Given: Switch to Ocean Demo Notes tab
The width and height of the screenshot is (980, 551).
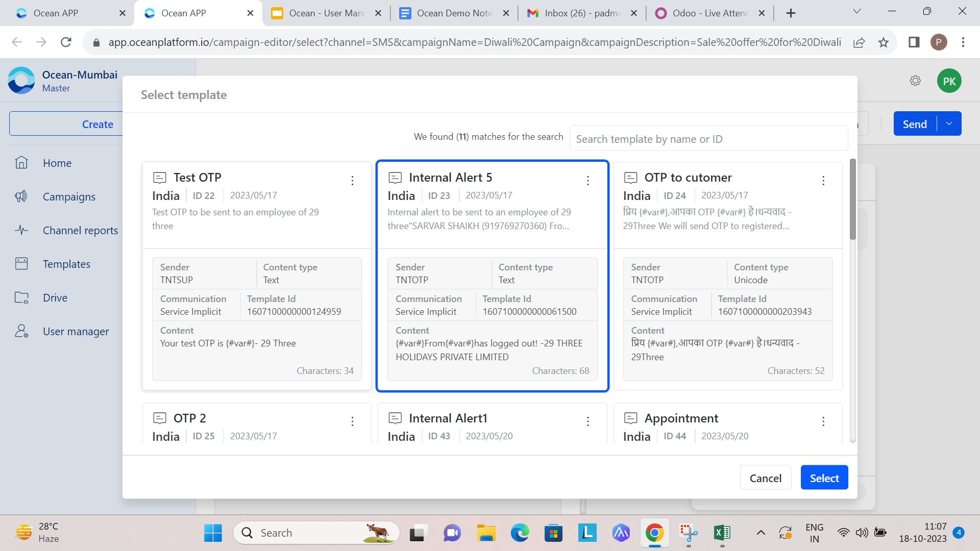Looking at the screenshot, I should click(454, 13).
